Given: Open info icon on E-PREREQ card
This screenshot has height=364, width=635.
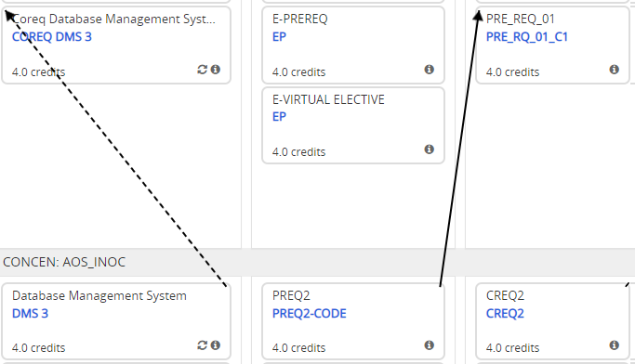Looking at the screenshot, I should [430, 70].
